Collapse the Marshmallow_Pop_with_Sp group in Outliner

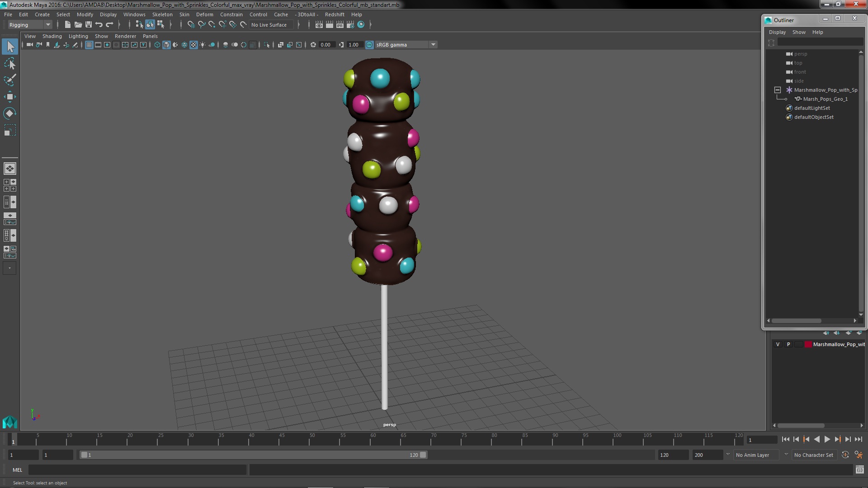778,90
